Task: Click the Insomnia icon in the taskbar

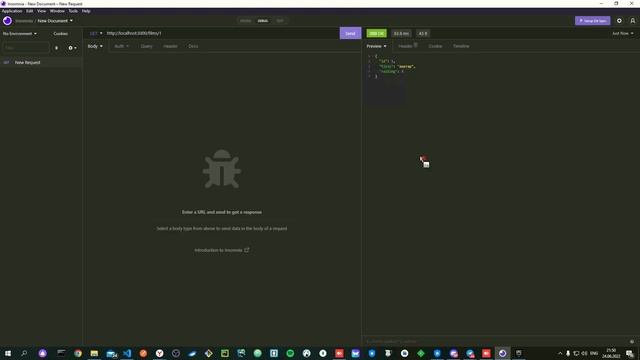Action: pos(502,353)
